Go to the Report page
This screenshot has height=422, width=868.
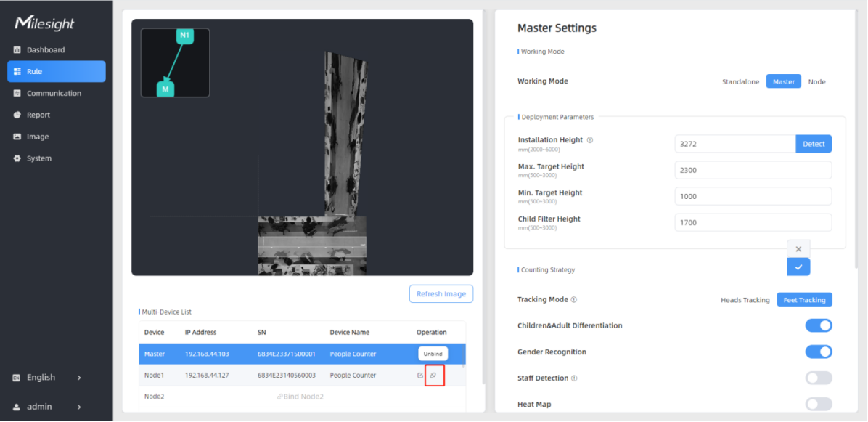[x=38, y=115]
